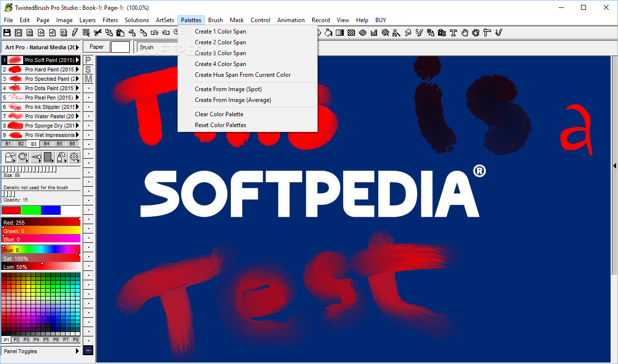This screenshot has height=364, width=618.
Task: Click the Redo arrow icon
Action: 166,33
